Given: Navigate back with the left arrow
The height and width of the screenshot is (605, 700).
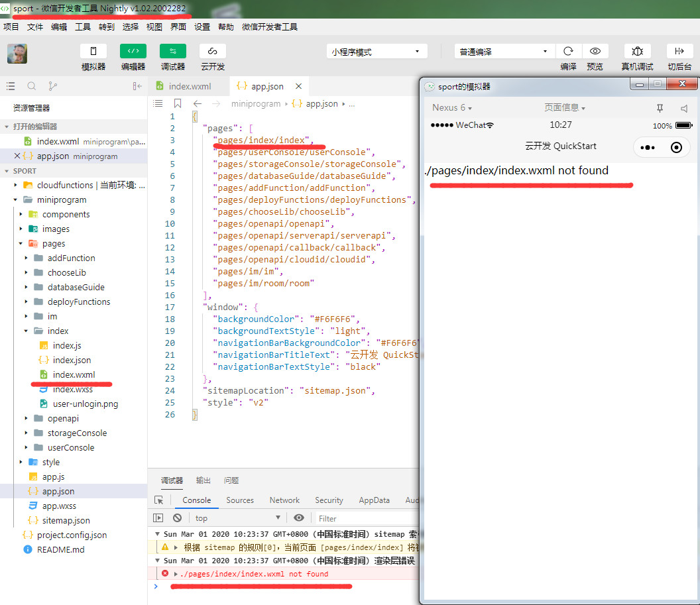Looking at the screenshot, I should [x=198, y=103].
